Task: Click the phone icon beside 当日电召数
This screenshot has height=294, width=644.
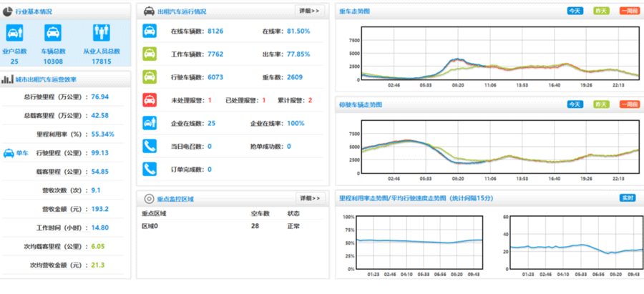Action: pos(150,146)
